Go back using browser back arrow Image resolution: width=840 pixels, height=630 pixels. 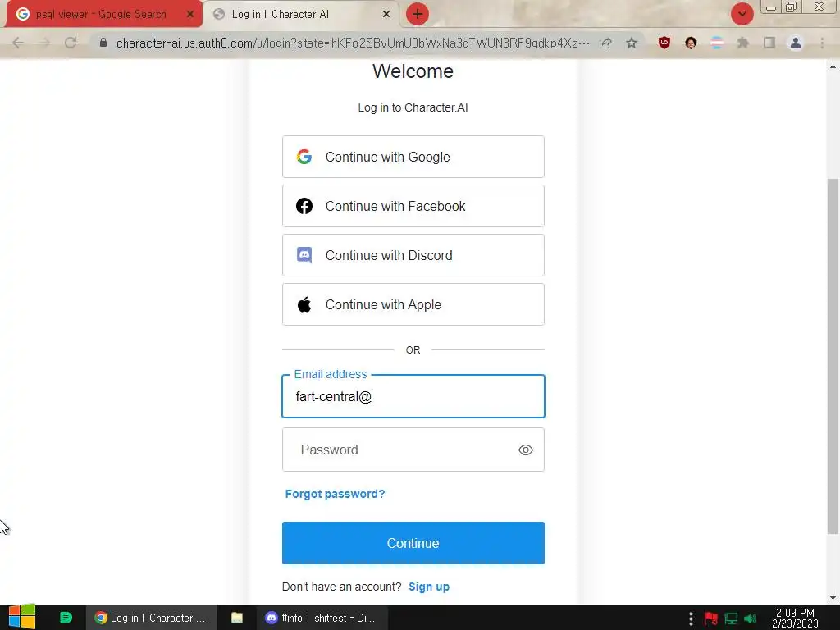pos(18,43)
